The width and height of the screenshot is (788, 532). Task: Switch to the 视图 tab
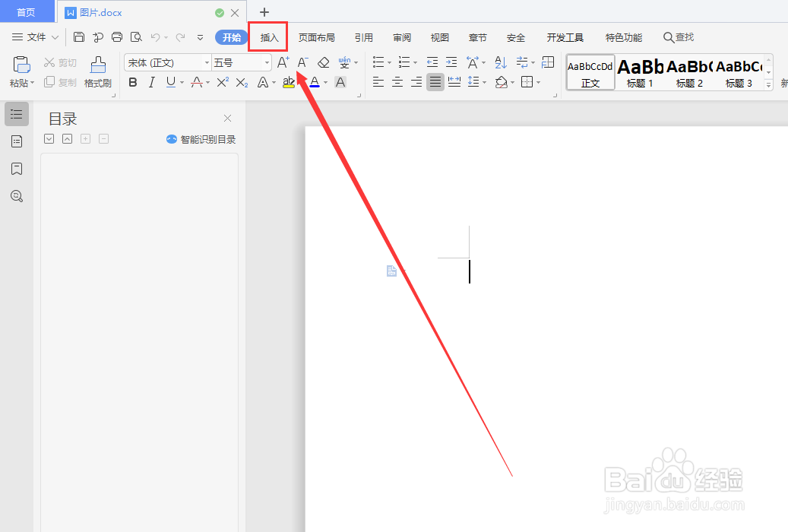tap(440, 37)
